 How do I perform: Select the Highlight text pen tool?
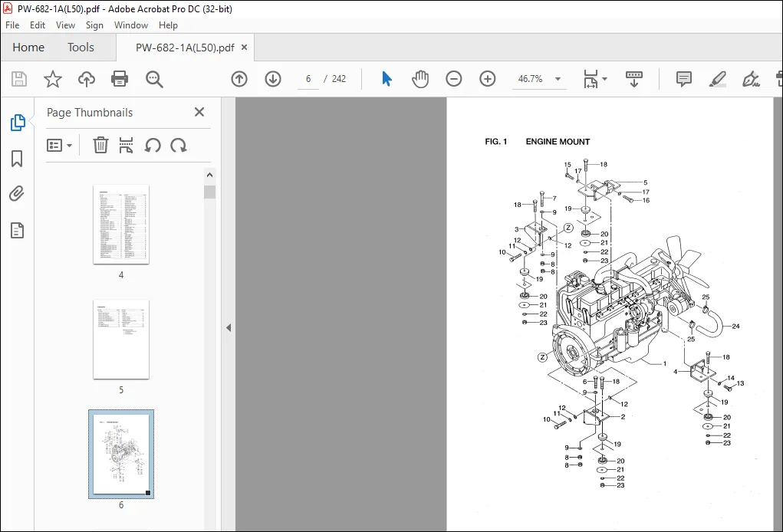(718, 79)
